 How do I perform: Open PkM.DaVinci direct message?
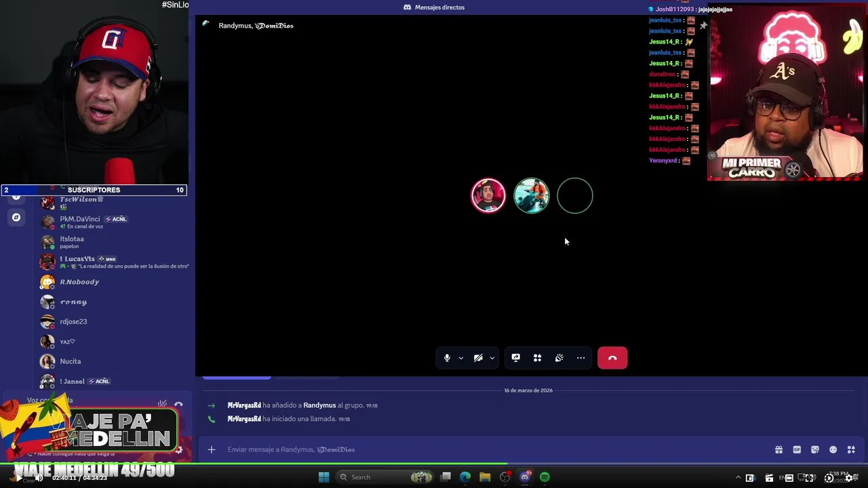point(112,222)
